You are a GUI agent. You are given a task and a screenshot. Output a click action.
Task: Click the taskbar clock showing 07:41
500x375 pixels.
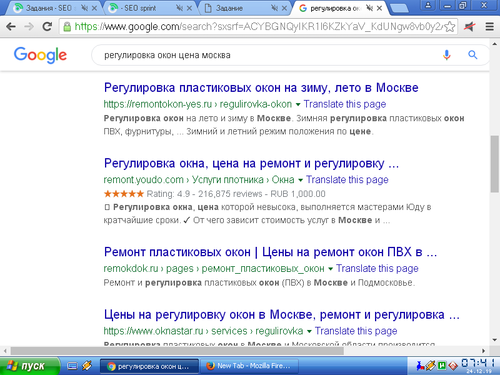click(x=478, y=363)
